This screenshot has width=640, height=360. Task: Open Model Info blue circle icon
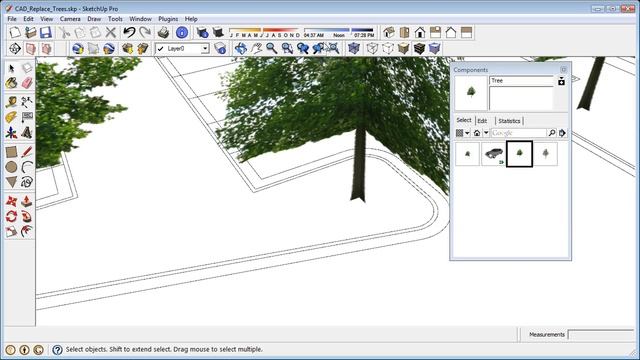(182, 33)
